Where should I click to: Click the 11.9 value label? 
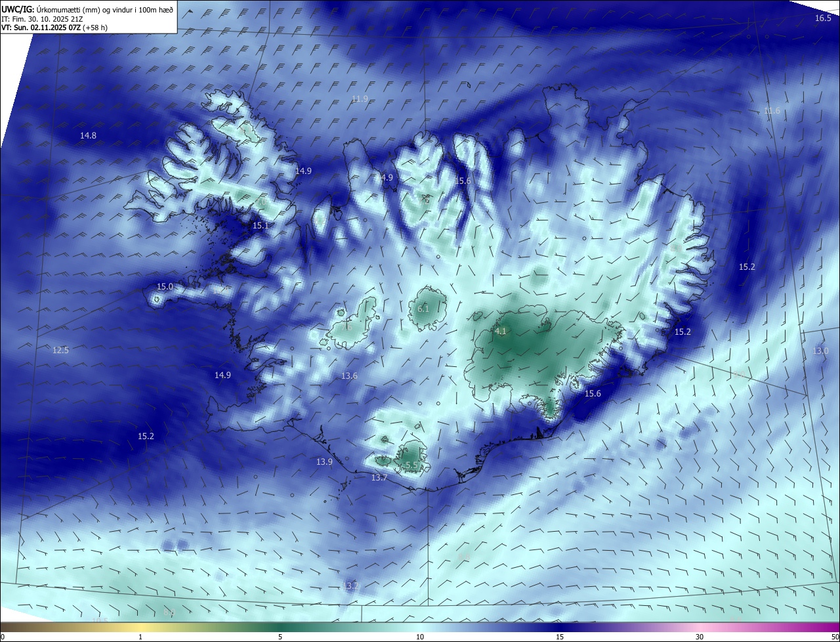(360, 99)
